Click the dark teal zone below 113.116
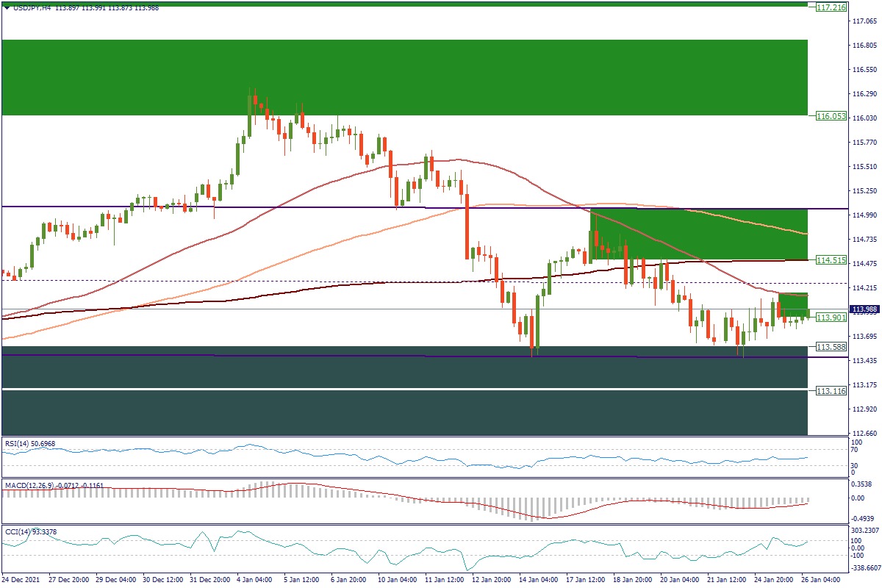 click(404, 412)
